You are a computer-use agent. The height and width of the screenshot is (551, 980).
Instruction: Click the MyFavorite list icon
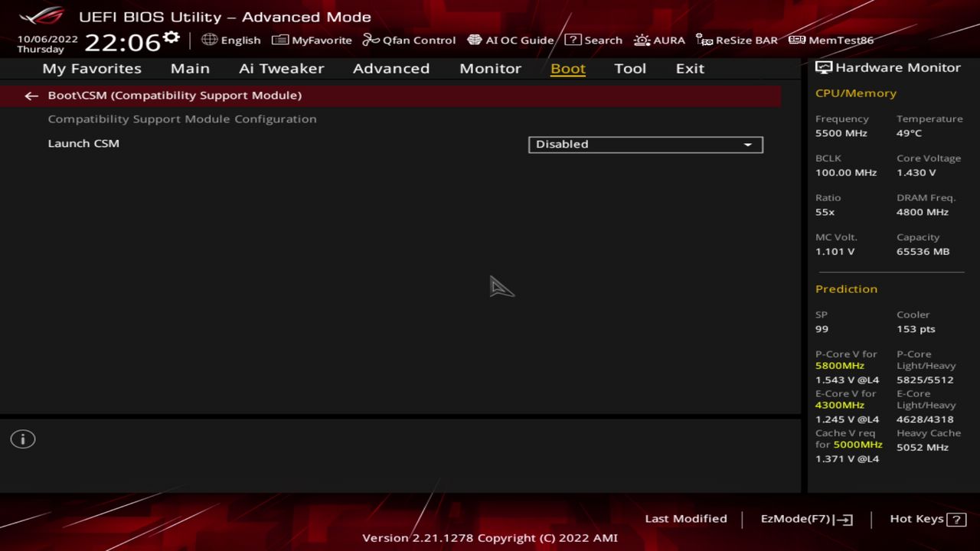tap(280, 40)
